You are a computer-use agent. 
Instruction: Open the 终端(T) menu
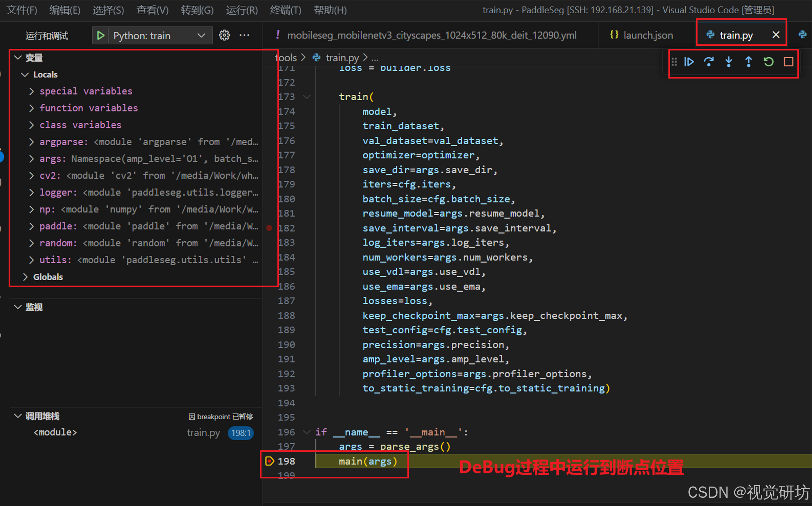[x=286, y=10]
